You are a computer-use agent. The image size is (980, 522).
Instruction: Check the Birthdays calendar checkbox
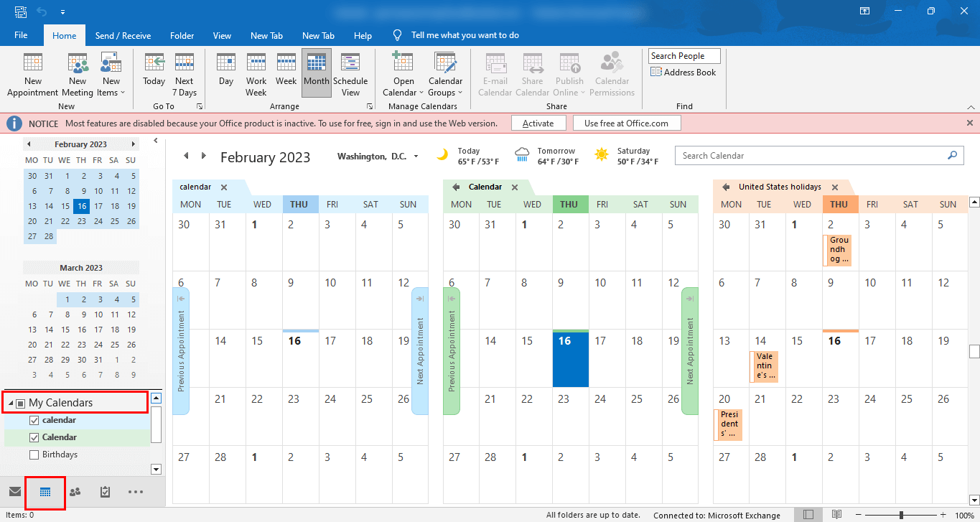tap(34, 455)
